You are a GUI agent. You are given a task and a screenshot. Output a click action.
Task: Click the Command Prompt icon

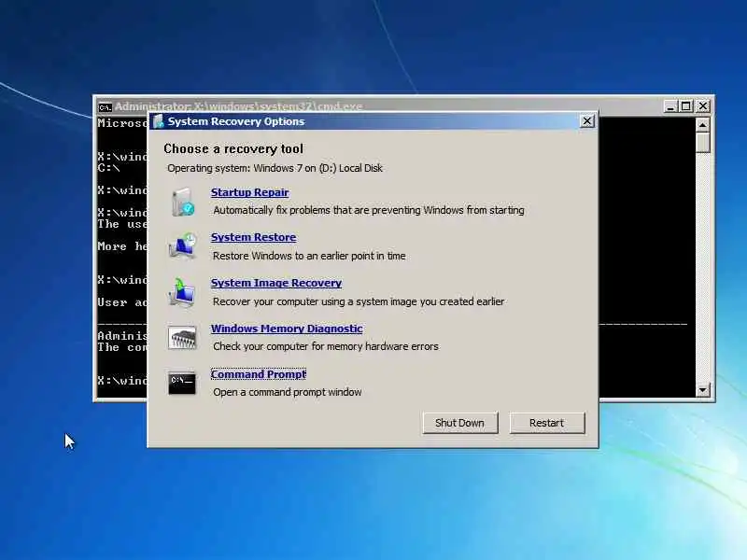[x=182, y=383]
